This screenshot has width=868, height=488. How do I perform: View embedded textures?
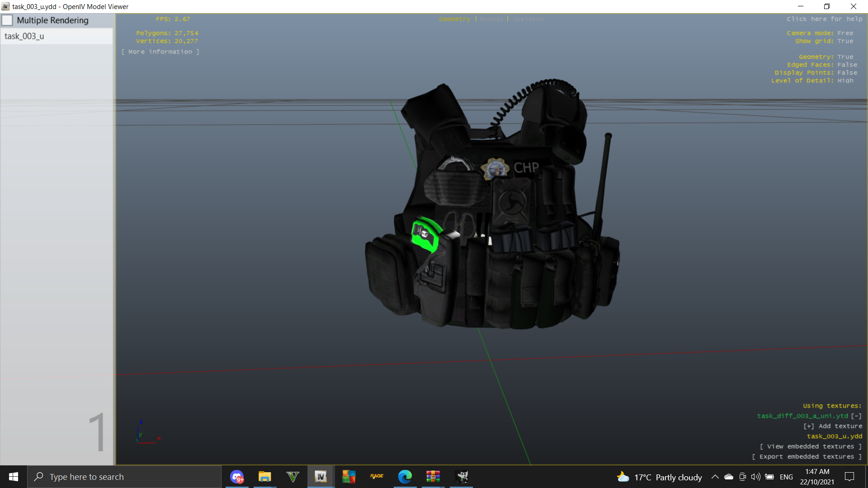811,446
